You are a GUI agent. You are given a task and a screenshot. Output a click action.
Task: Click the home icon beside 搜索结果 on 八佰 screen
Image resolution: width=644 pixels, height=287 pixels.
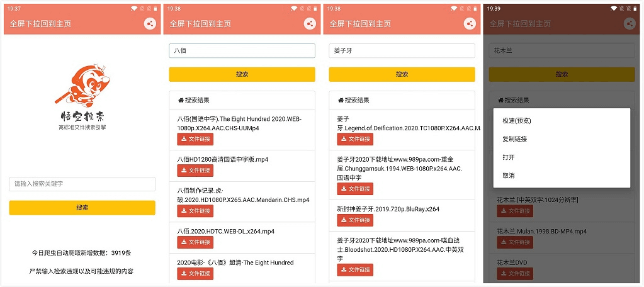[x=180, y=100]
